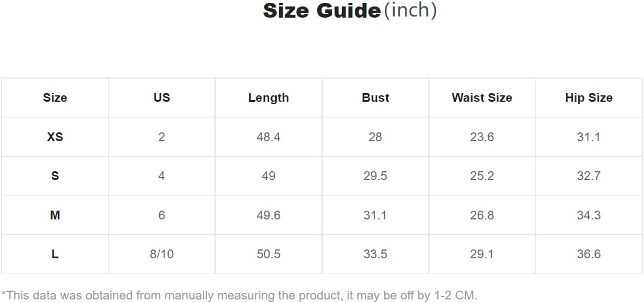The image size is (644, 303).
Task: Click the 23.6 waist cell
Action: 482,137
